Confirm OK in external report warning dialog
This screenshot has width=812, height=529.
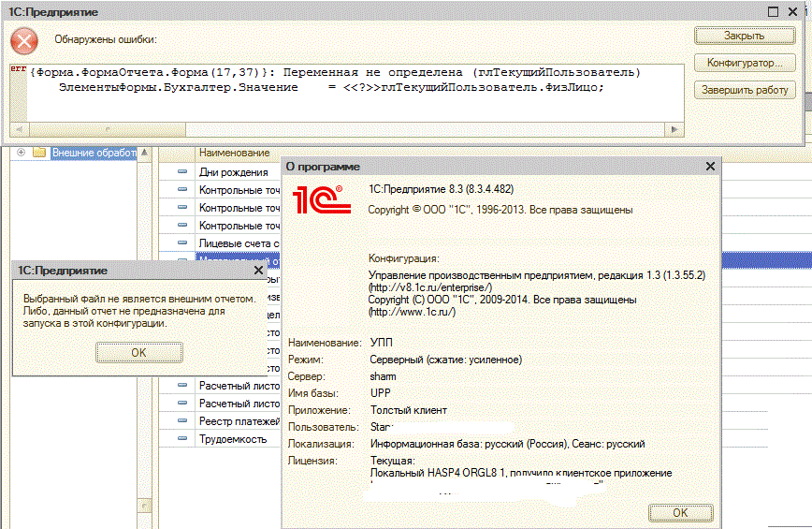coord(138,352)
